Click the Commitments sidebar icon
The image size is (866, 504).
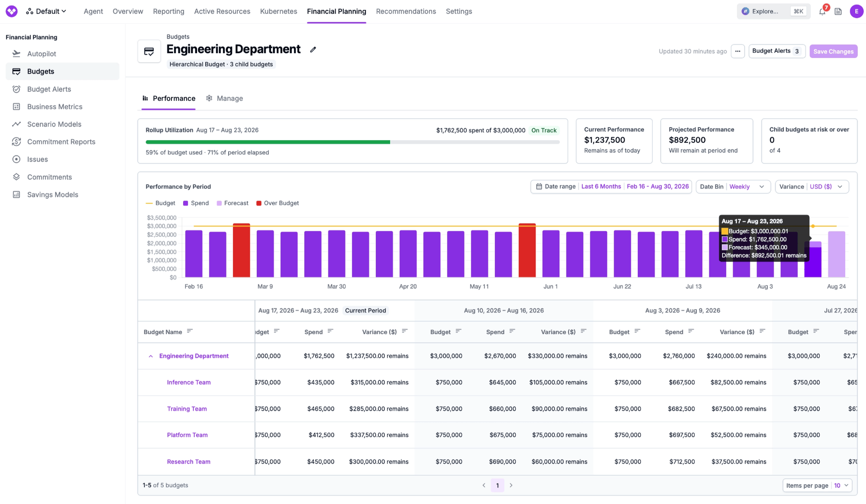(16, 177)
